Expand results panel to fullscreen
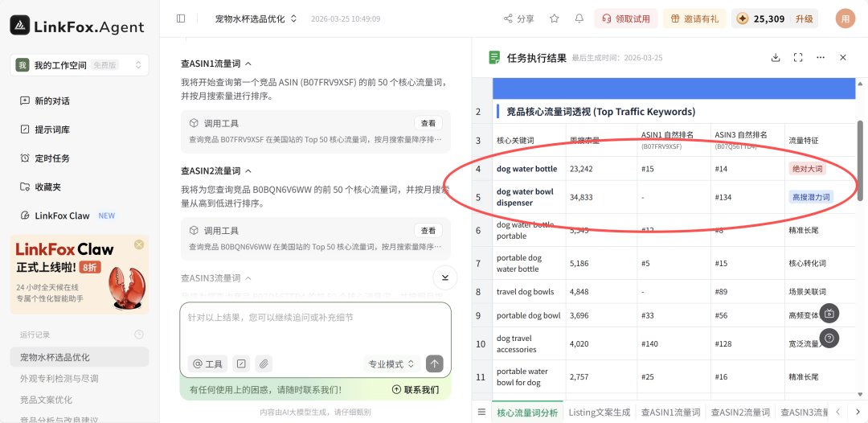868x423 pixels. pos(798,58)
